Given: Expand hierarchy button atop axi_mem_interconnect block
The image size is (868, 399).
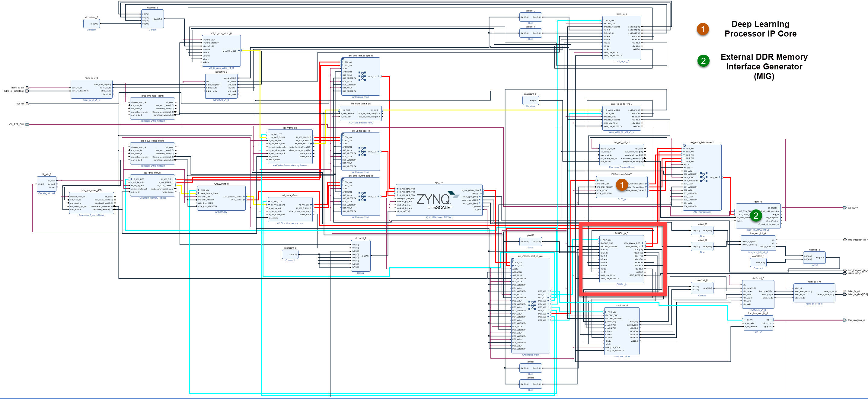Looking at the screenshot, I should pyautogui.click(x=685, y=145).
